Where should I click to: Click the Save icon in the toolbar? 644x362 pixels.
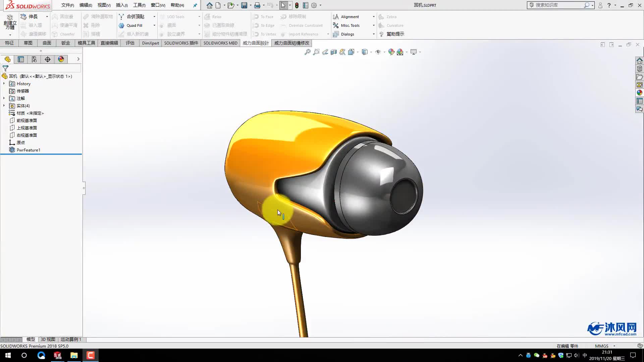point(244,5)
